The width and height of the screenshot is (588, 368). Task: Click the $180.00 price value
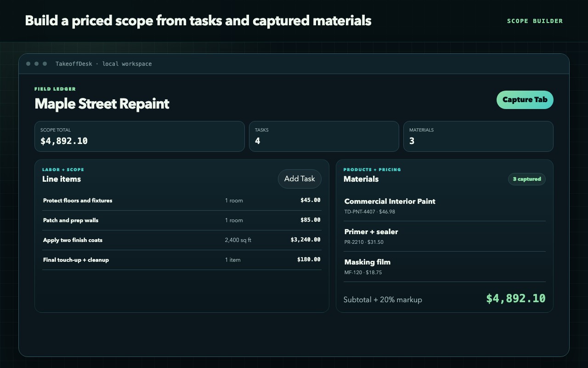309,259
